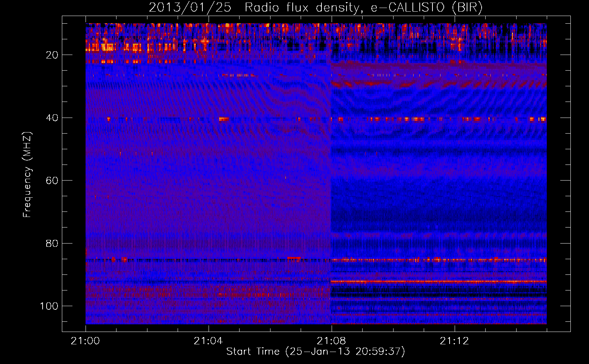Click the 20 frequency tick label
The width and height of the screenshot is (589, 364).
tap(52, 55)
